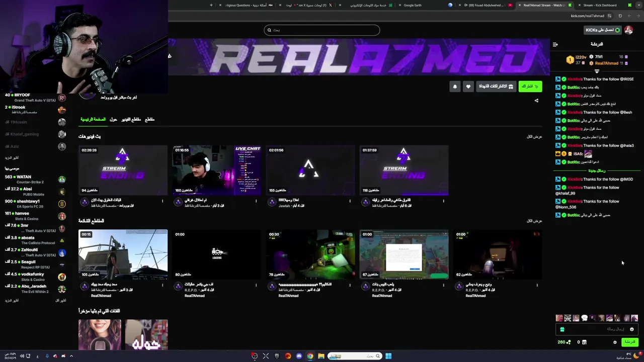Expand the chat leaderboard chevron

(x=597, y=71)
